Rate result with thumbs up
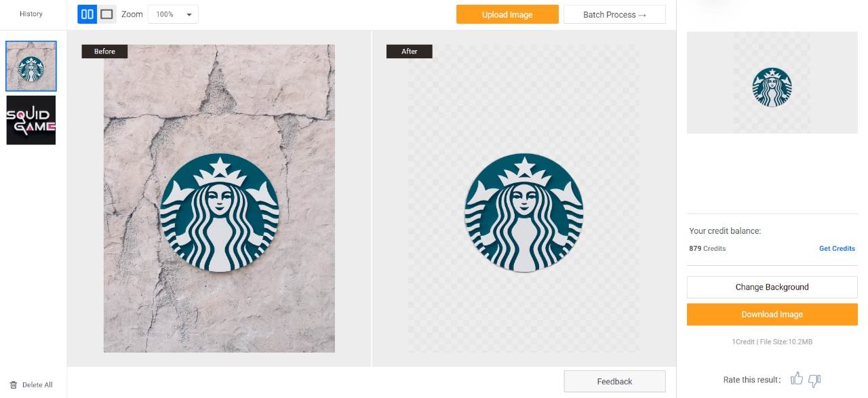 [797, 380]
